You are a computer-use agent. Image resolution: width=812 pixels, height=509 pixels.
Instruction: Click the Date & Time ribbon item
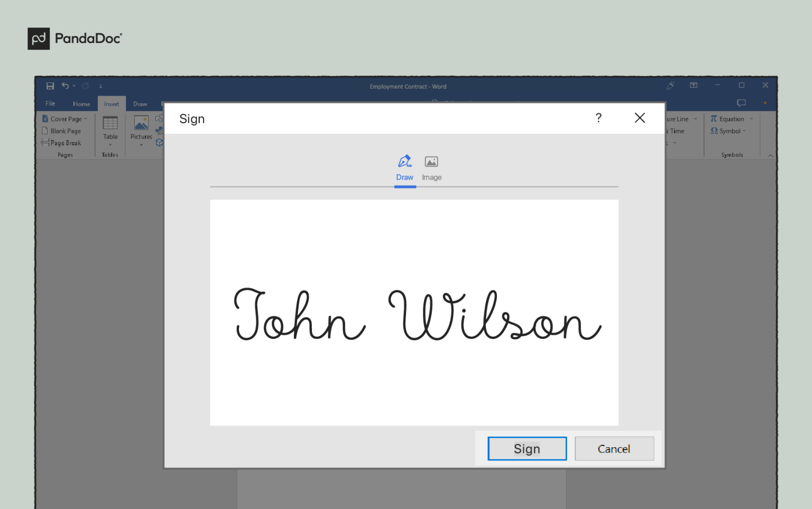(675, 131)
